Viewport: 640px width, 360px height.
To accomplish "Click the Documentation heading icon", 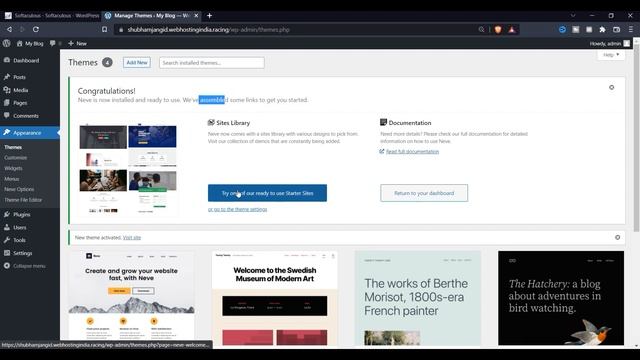I will [x=383, y=122].
